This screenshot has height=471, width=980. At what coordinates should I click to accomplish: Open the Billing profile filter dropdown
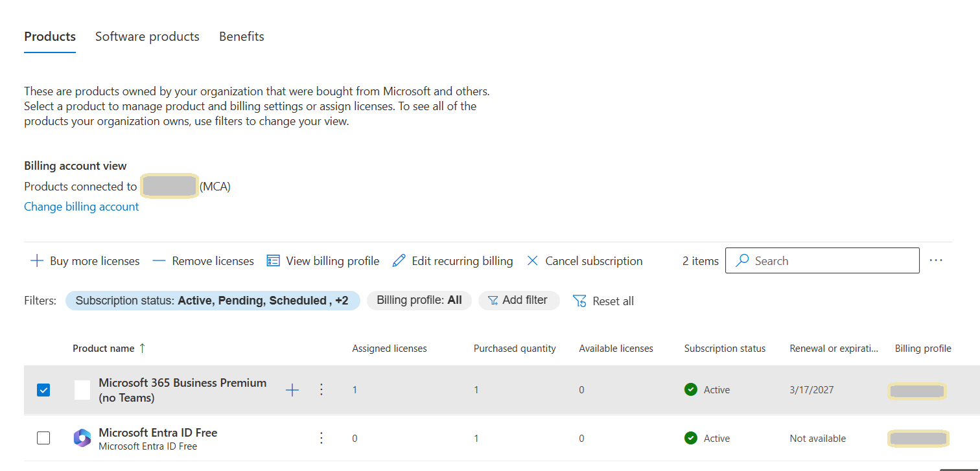coord(419,301)
